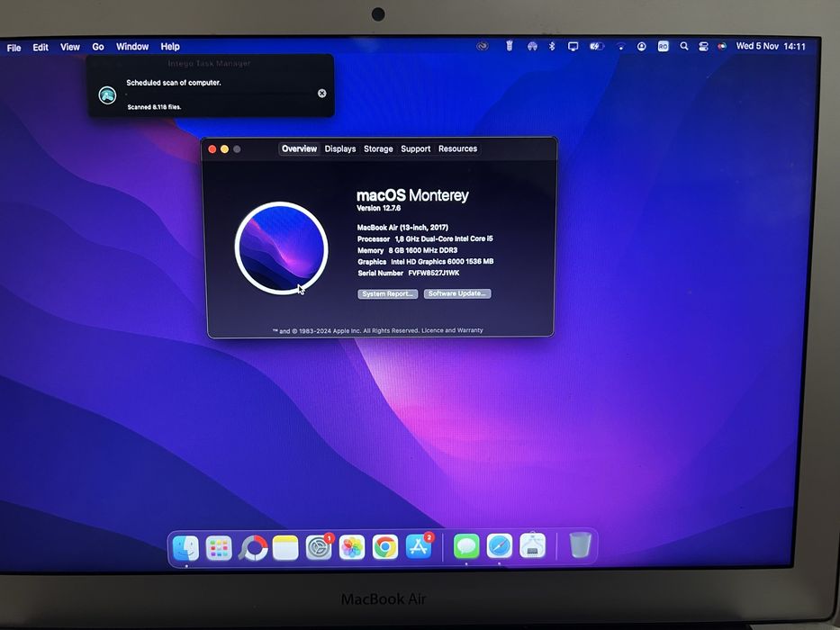Click the Creative Cloud menu bar icon
Viewport: 840px width, 630px height.
pos(483,47)
